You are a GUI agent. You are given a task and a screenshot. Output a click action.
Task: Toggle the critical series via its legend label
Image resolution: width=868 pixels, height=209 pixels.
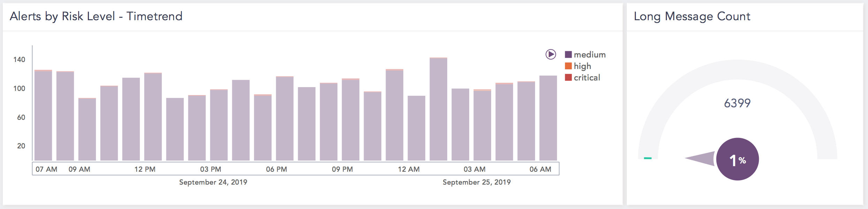pos(587,78)
